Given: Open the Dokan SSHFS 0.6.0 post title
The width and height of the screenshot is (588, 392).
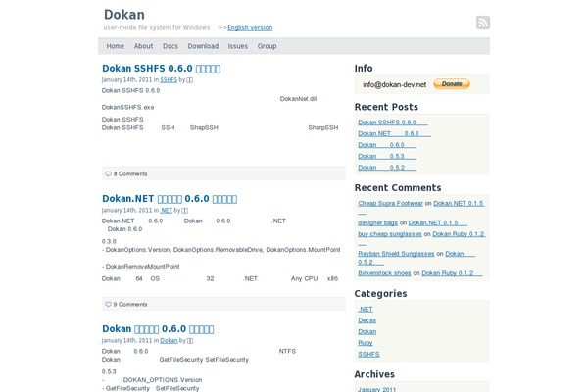Looking at the screenshot, I should [x=162, y=69].
